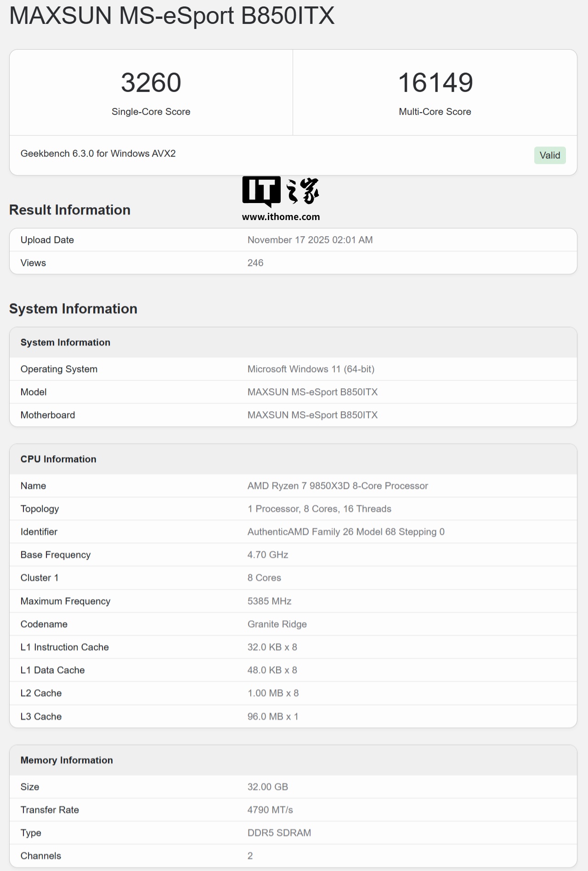Click the Operating System row label
This screenshot has width=588, height=871.
[x=59, y=369]
